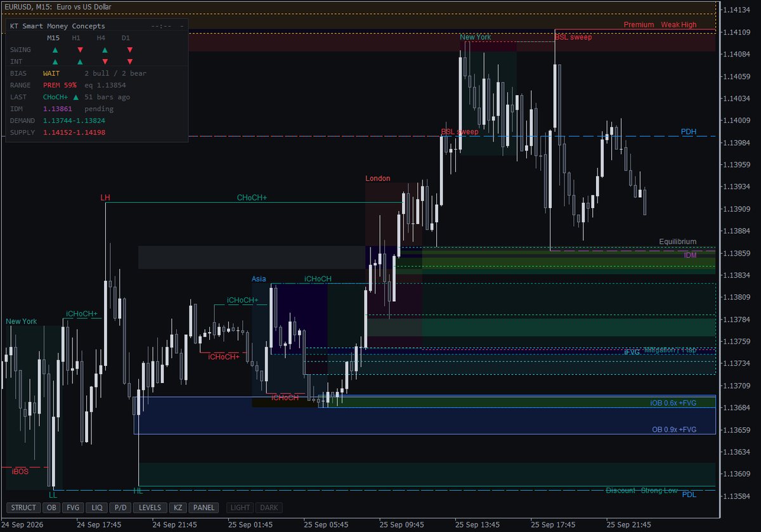Viewport: 761px width, 532px height.
Task: Toggle the OB order blocks button
Action: pyautogui.click(x=51, y=508)
